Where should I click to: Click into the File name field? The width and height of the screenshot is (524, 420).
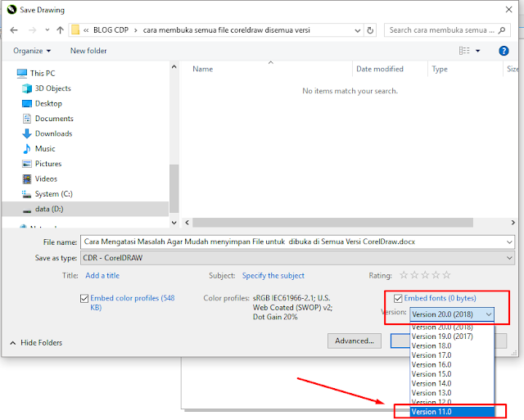pos(292,242)
